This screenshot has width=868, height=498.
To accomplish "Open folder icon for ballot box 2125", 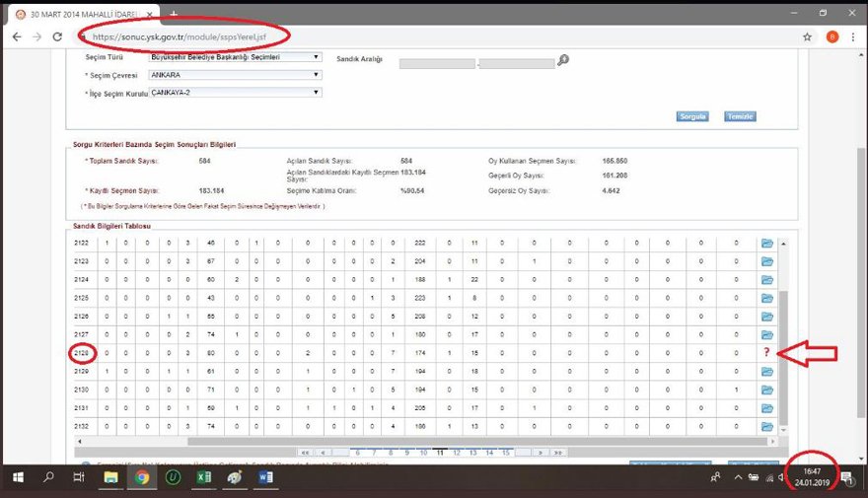I will (768, 298).
